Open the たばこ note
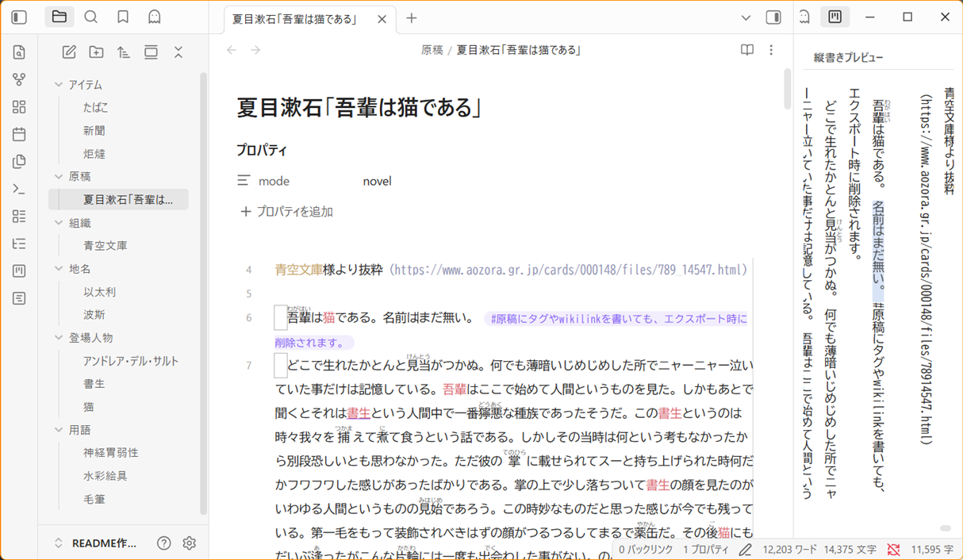The width and height of the screenshot is (963, 560). click(95, 108)
